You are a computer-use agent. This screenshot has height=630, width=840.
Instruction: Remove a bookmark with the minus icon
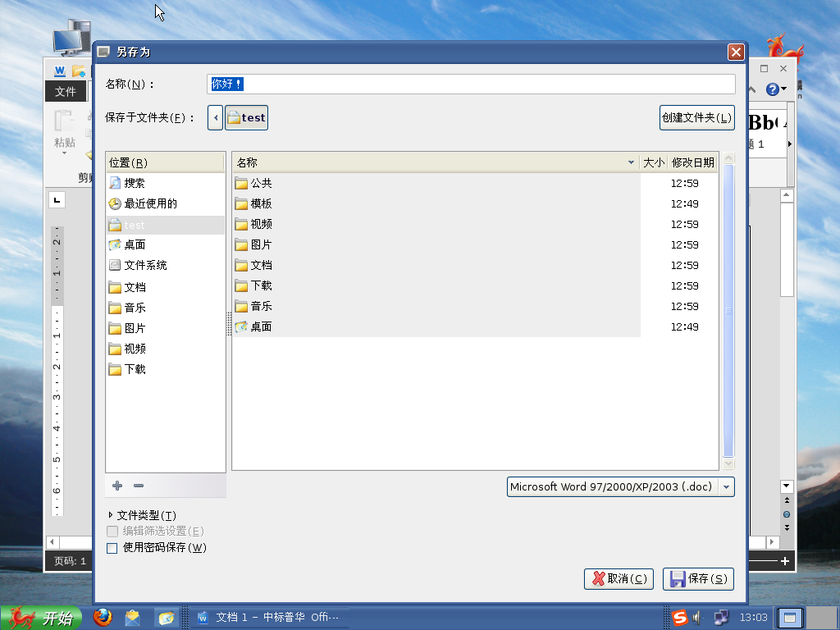pos(138,486)
